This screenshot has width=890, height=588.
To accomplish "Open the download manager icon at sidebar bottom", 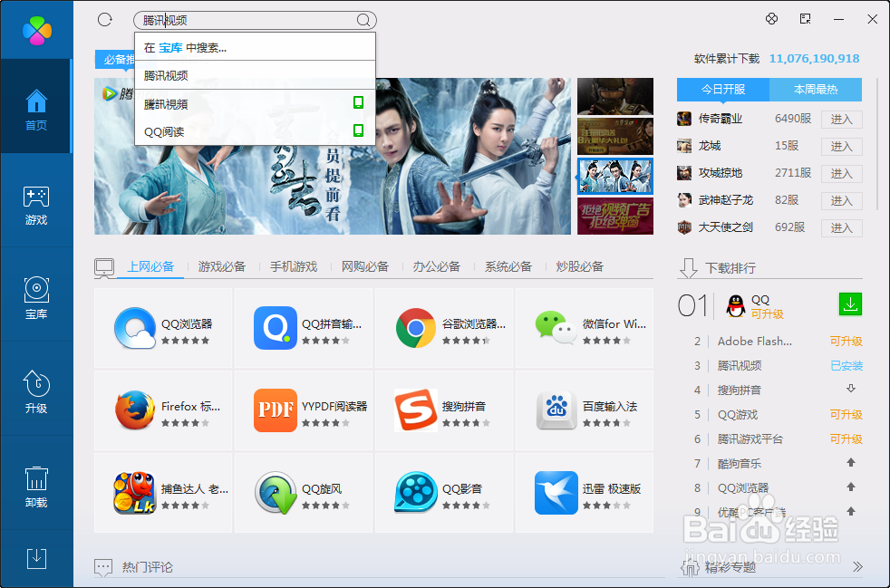I will (x=36, y=559).
